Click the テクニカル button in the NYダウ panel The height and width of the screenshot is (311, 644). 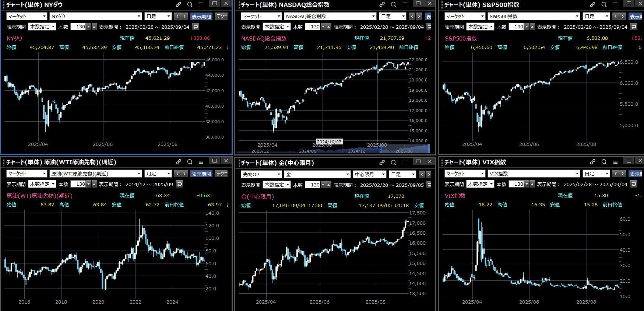pyautogui.click(x=222, y=16)
